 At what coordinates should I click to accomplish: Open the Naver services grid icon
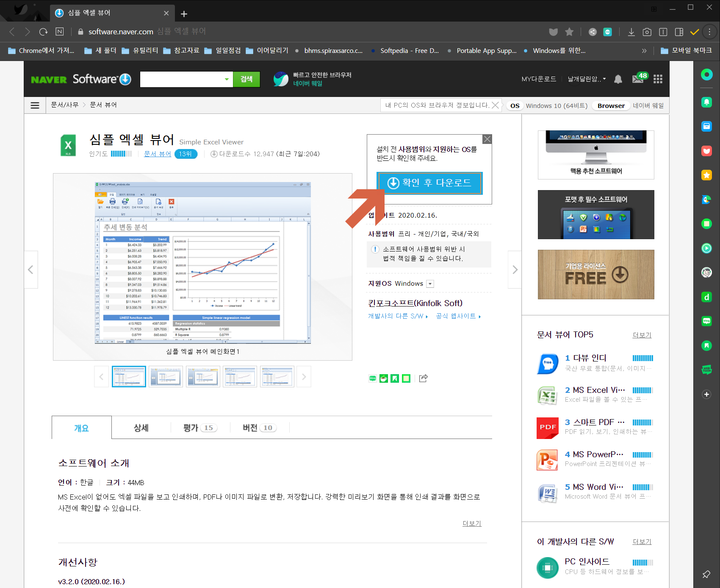(658, 79)
